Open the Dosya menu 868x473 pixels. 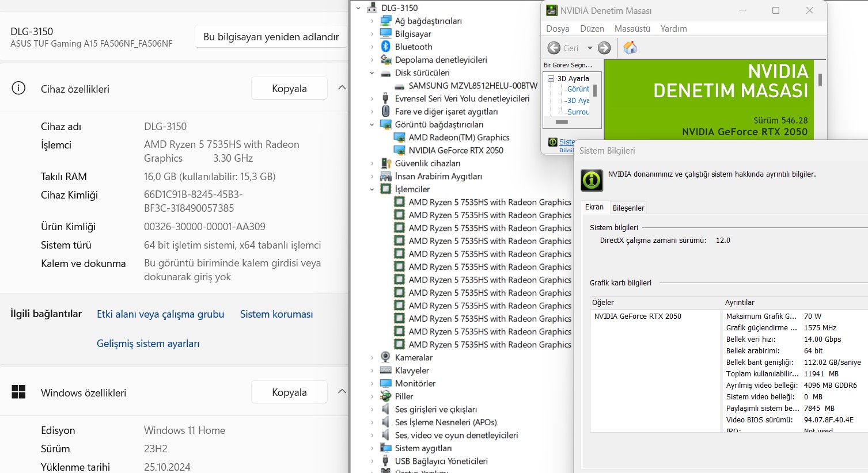point(558,29)
